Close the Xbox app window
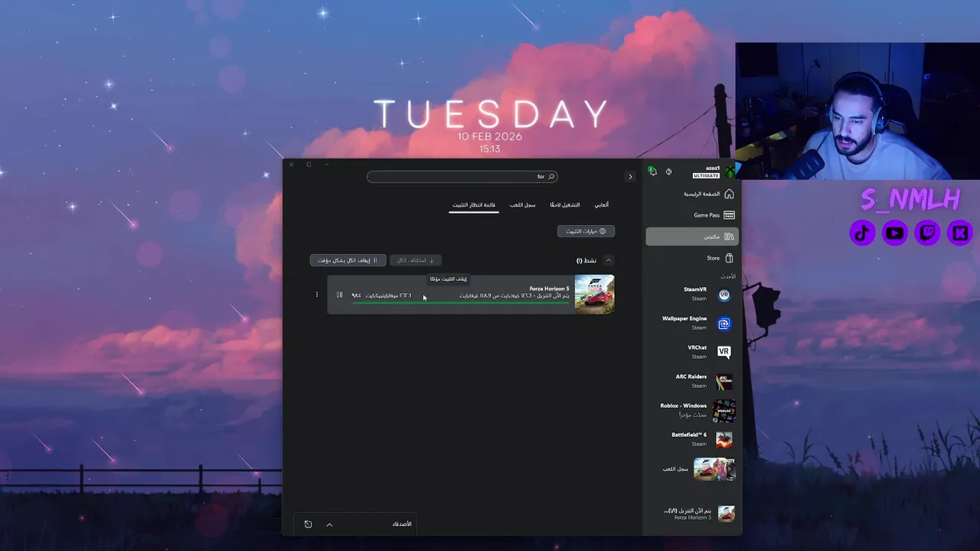 click(291, 165)
